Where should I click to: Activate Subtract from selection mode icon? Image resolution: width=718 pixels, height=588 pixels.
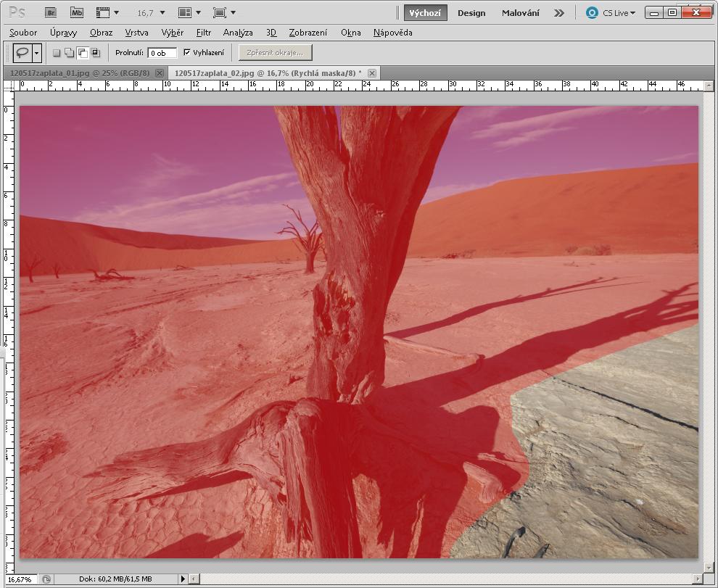[x=82, y=53]
